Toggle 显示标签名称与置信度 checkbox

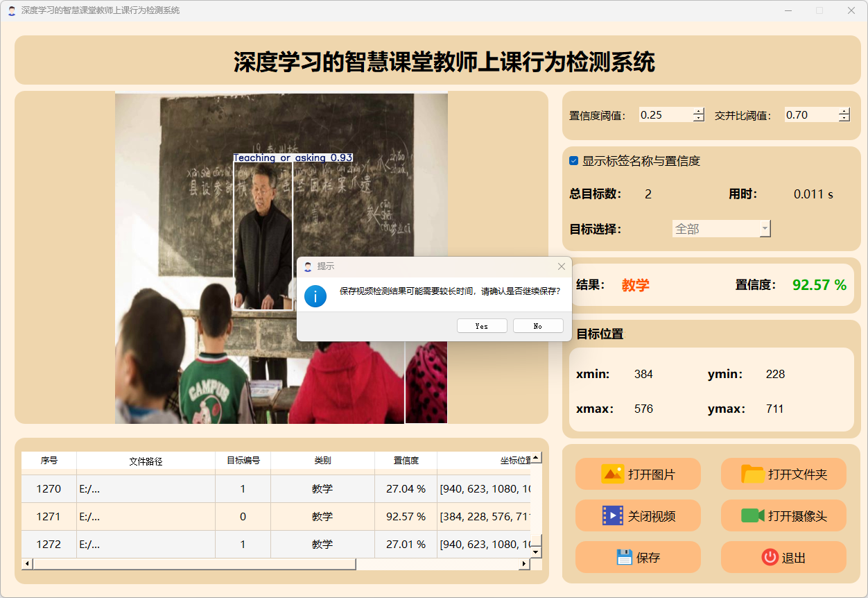pos(573,161)
